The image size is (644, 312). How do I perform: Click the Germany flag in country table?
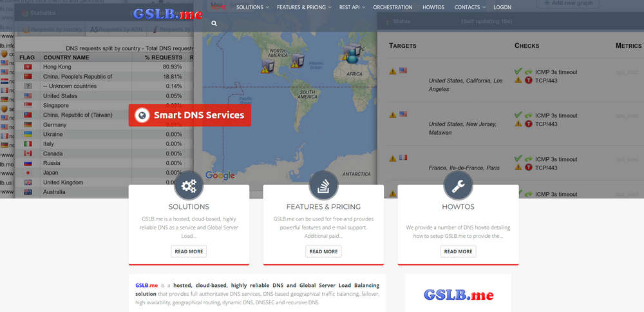28,124
